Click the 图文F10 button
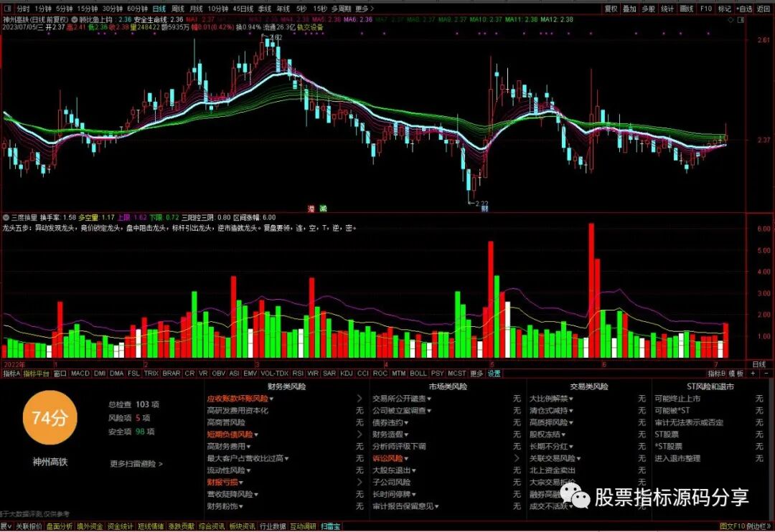775x532 pixels. tap(731, 526)
